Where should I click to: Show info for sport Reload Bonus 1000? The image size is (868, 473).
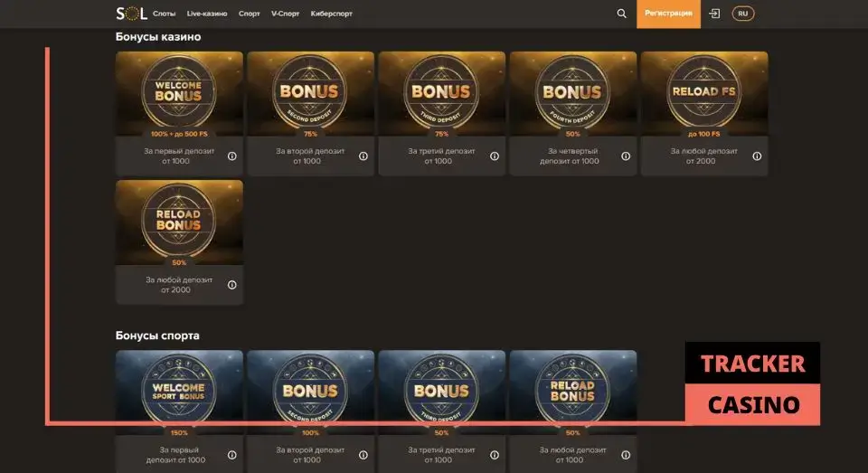point(626,455)
